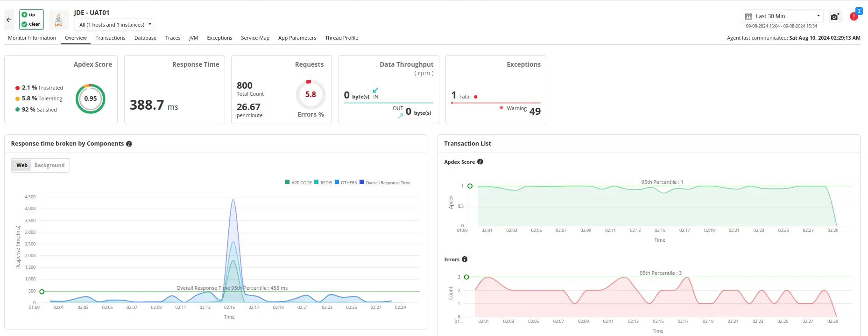Screen dimensions: 868x336
Task: Click the Up/Clear status badge
Action: pos(31,20)
